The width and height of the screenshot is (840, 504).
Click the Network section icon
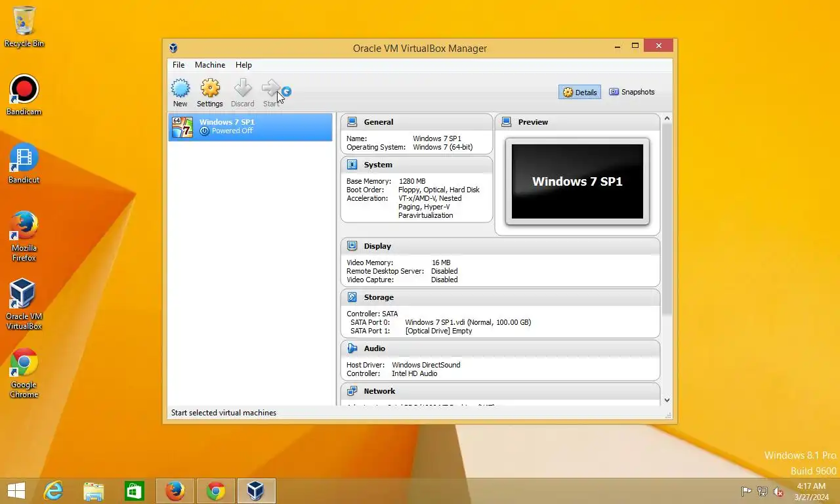pyautogui.click(x=352, y=391)
